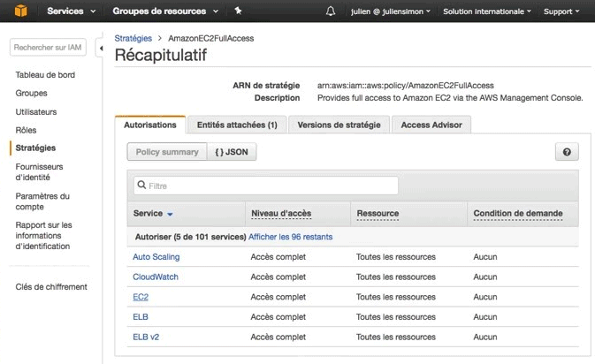Screen dimensions: 595x364
Task: Open the ELB v2 service link
Action: (x=146, y=337)
